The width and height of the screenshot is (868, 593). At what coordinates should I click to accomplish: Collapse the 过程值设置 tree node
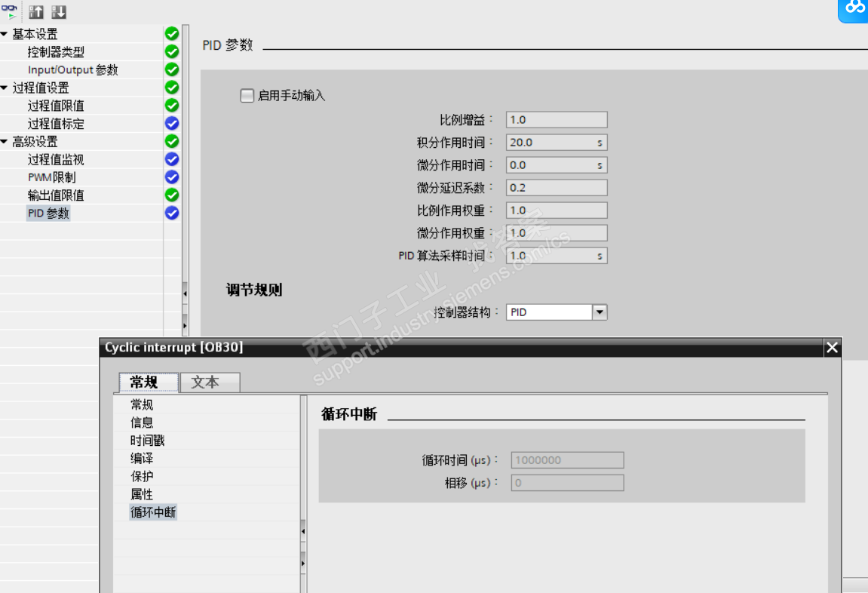pos(5,88)
